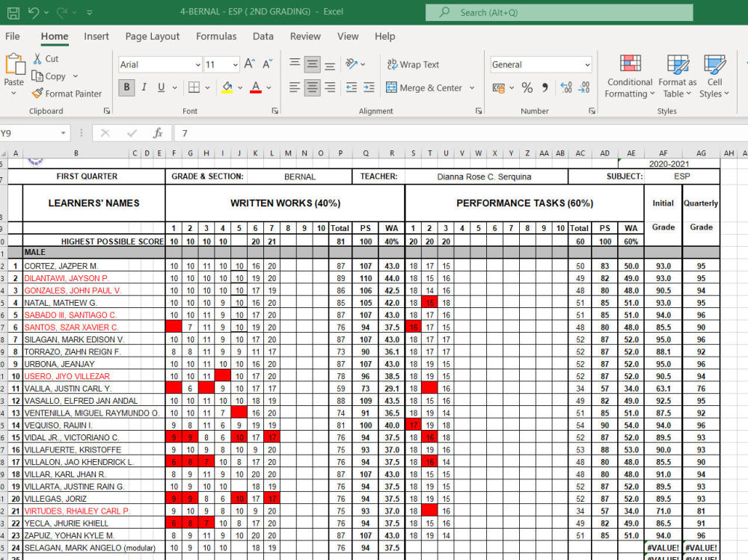Toggle Align Right button

click(330, 87)
